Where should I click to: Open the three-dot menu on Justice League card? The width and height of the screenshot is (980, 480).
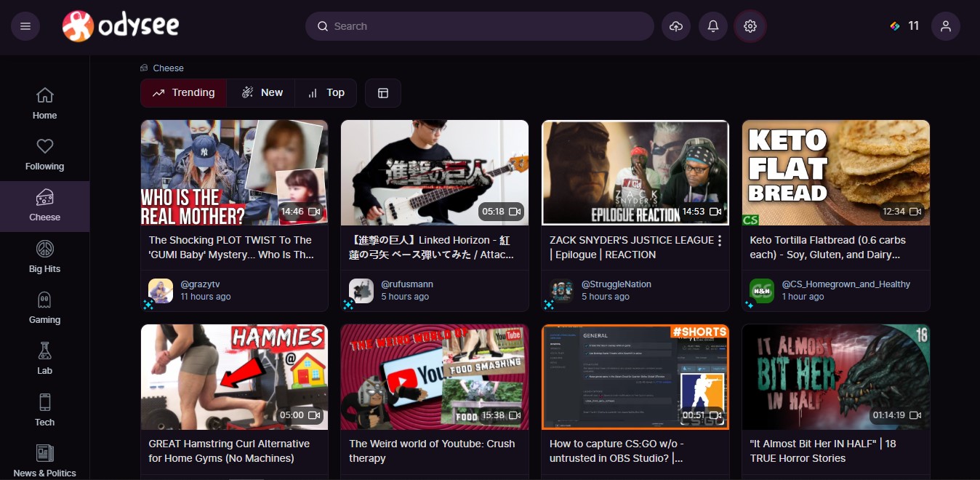[720, 241]
